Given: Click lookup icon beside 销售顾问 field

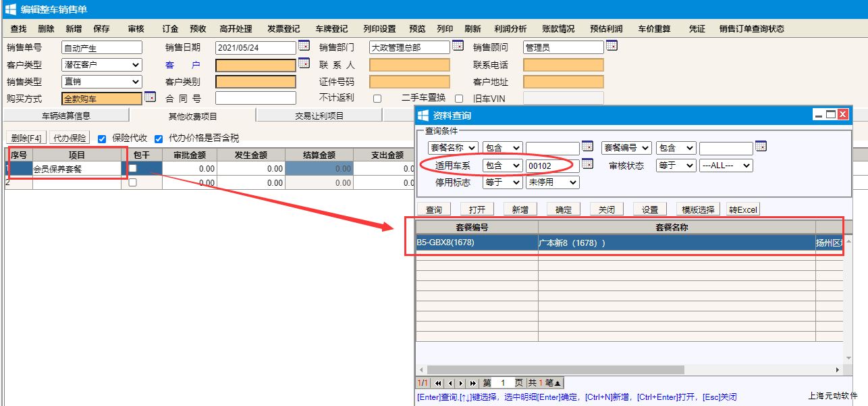Looking at the screenshot, I should 612,46.
